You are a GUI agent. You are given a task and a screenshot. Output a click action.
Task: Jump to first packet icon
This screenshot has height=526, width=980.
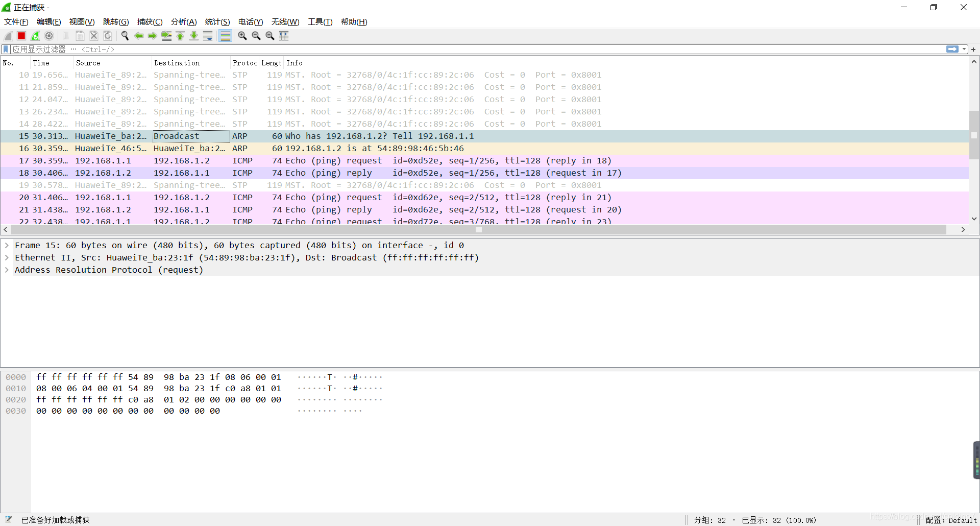click(x=180, y=36)
